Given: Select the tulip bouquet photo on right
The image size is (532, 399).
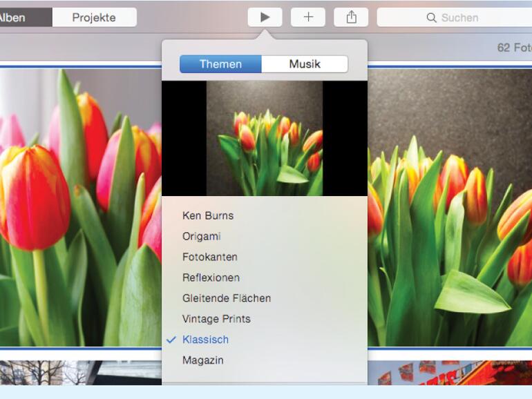Looking at the screenshot, I should pyautogui.click(x=450, y=208).
